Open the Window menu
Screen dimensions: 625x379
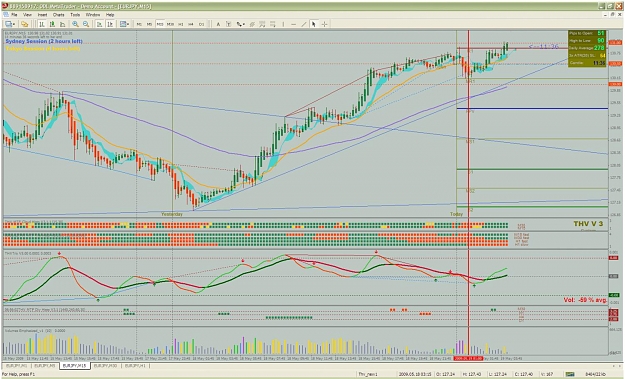pos(93,15)
